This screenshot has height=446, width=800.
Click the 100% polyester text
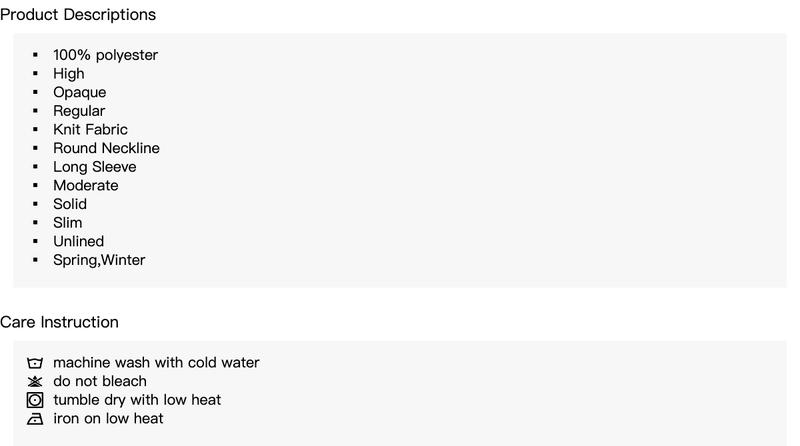pos(106,55)
